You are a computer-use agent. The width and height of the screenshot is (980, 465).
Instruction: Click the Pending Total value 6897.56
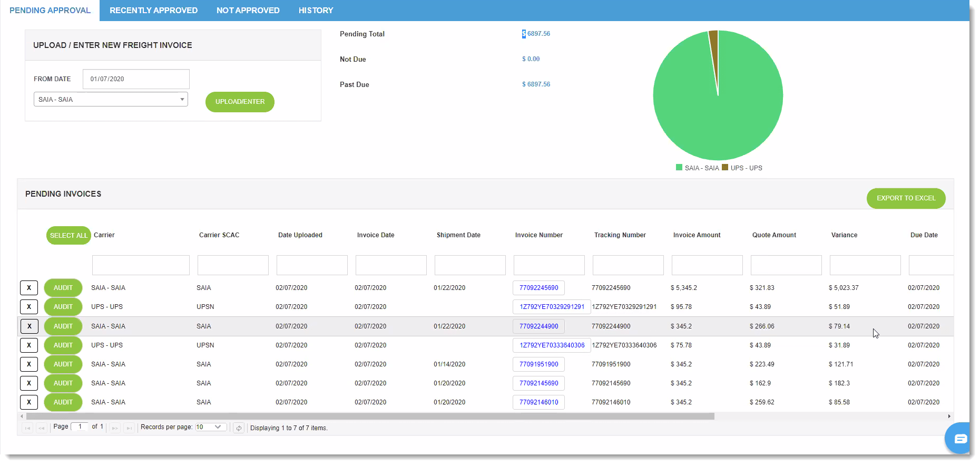tap(536, 34)
